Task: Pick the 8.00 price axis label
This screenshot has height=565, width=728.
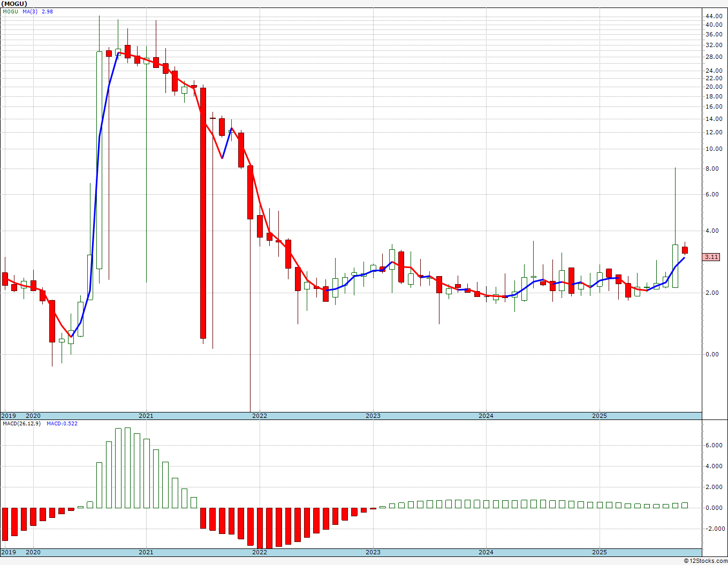Action: point(712,169)
